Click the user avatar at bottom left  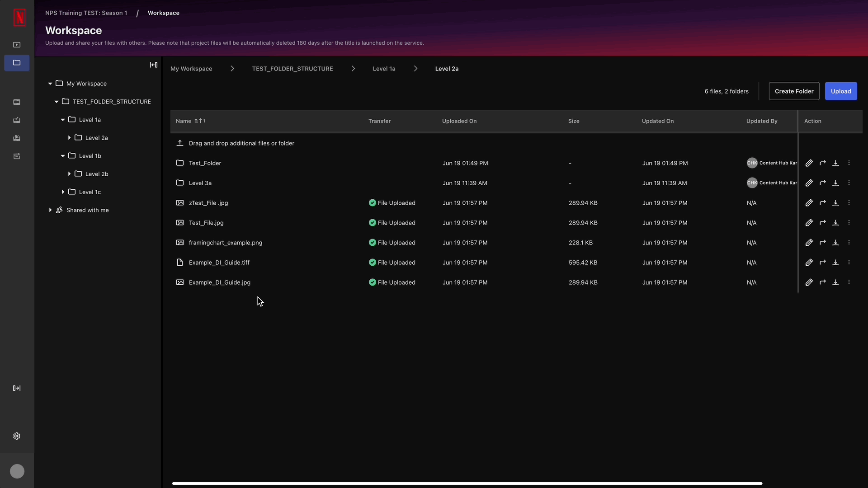click(x=17, y=471)
